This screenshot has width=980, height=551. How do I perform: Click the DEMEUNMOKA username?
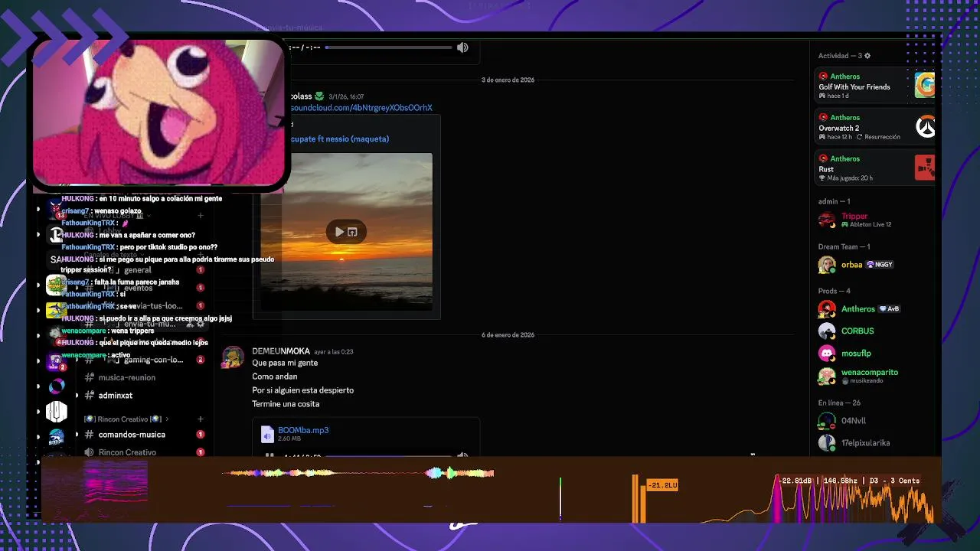(281, 351)
